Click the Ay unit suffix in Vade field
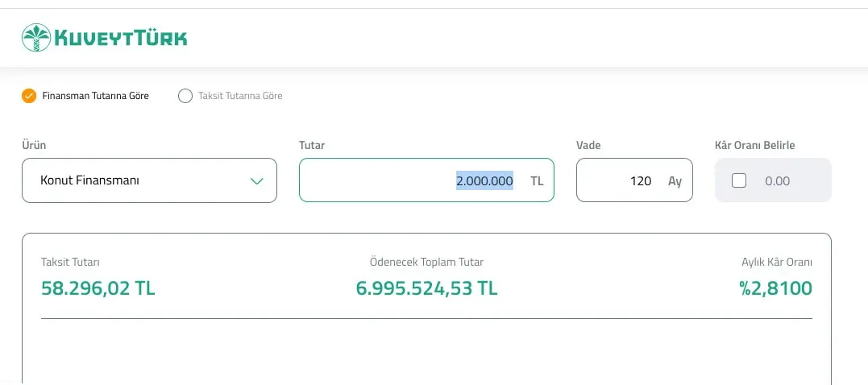Image resolution: width=868 pixels, height=385 pixels. point(675,180)
